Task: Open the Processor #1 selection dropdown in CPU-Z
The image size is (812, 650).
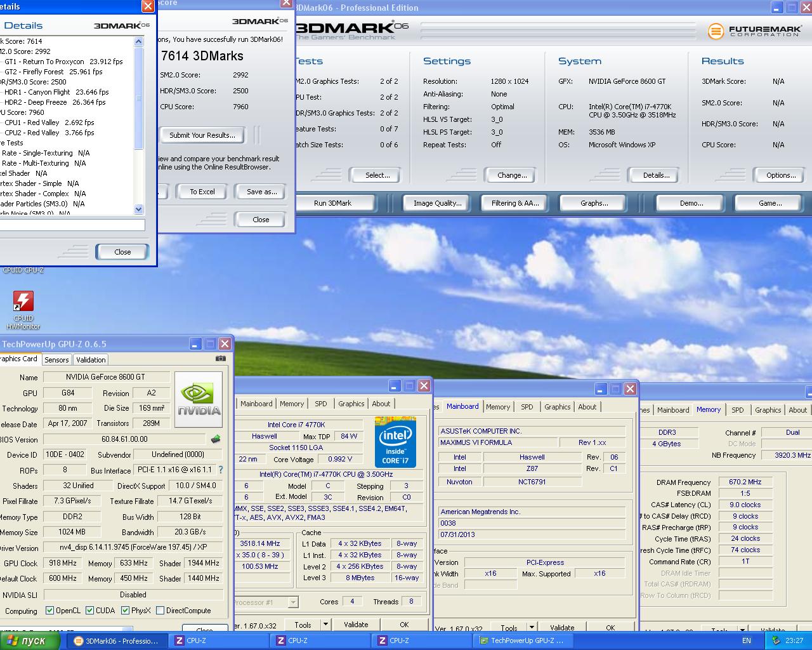Action: pyautogui.click(x=292, y=602)
